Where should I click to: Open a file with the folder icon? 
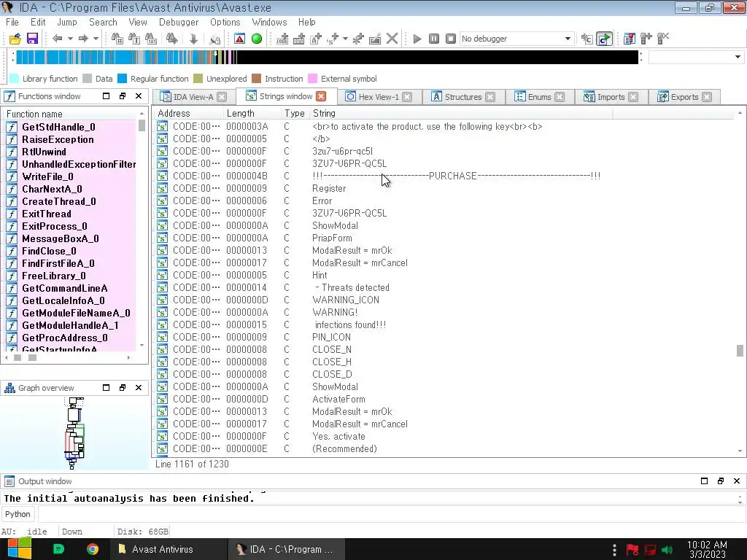point(15,39)
